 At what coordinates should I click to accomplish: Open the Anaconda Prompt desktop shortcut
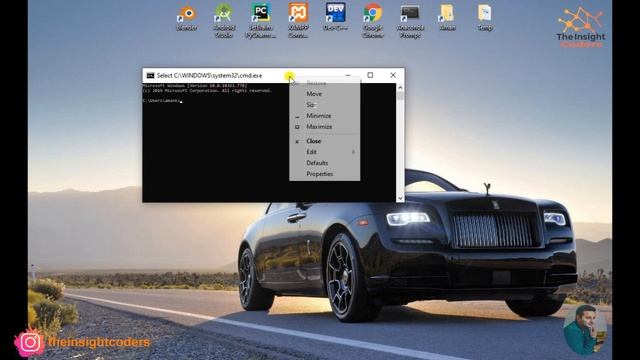point(410,21)
